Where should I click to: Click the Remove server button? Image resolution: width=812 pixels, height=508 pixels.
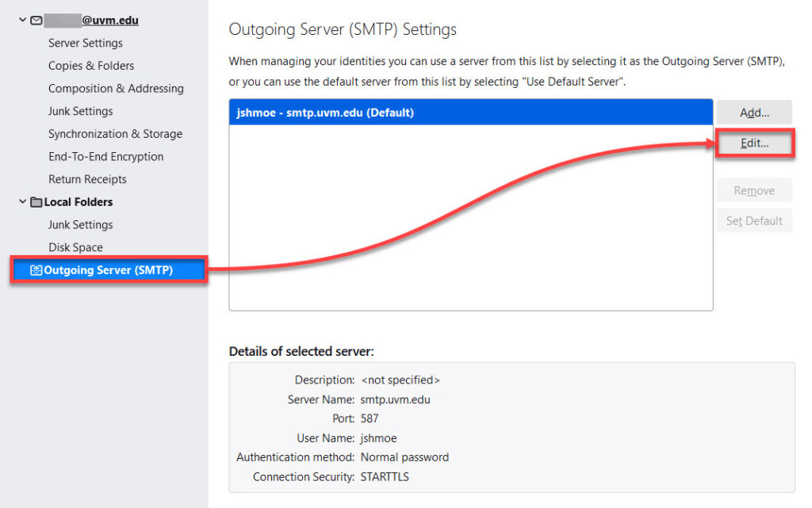pos(754,190)
